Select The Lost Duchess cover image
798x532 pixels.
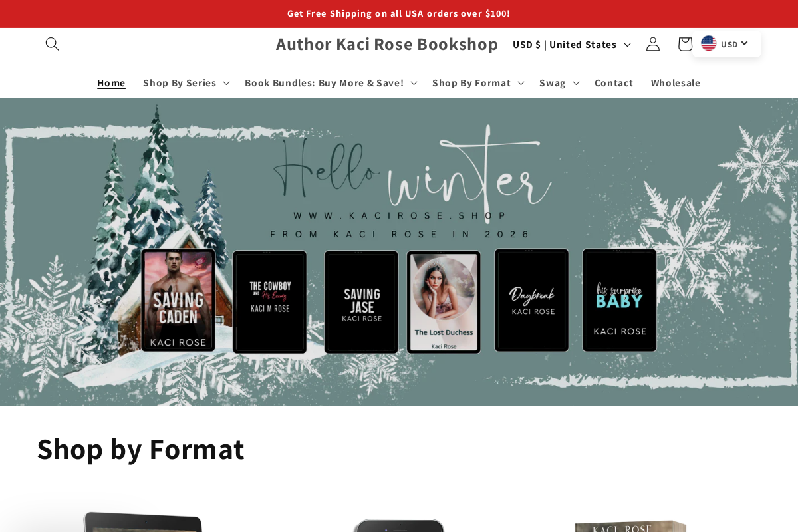click(x=444, y=302)
